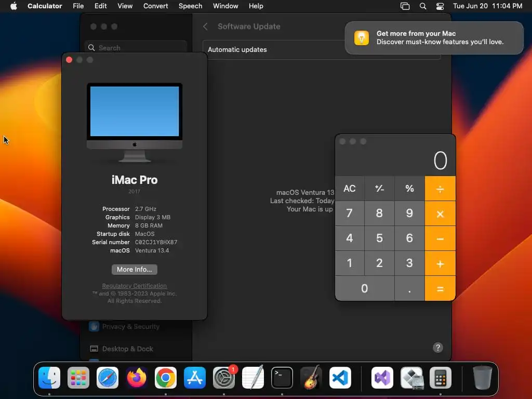This screenshot has height=399, width=532.
Task: Open Spotlight search in menu bar
Action: [423, 6]
